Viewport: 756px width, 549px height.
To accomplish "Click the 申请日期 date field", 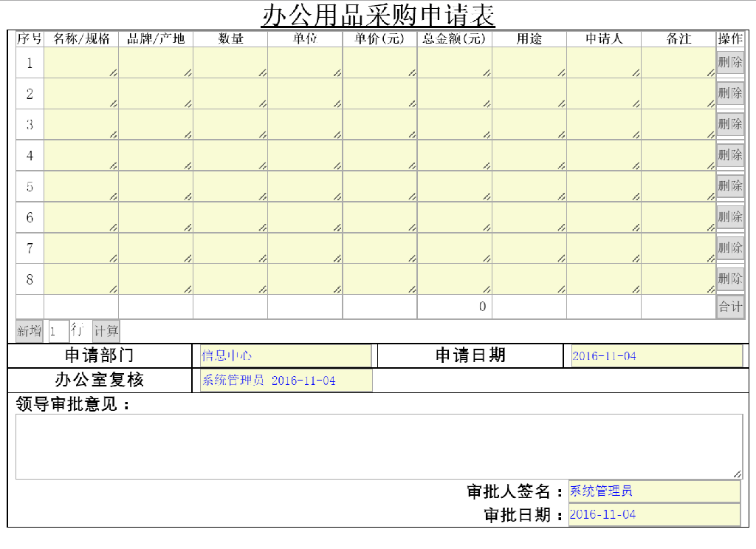I will (656, 356).
